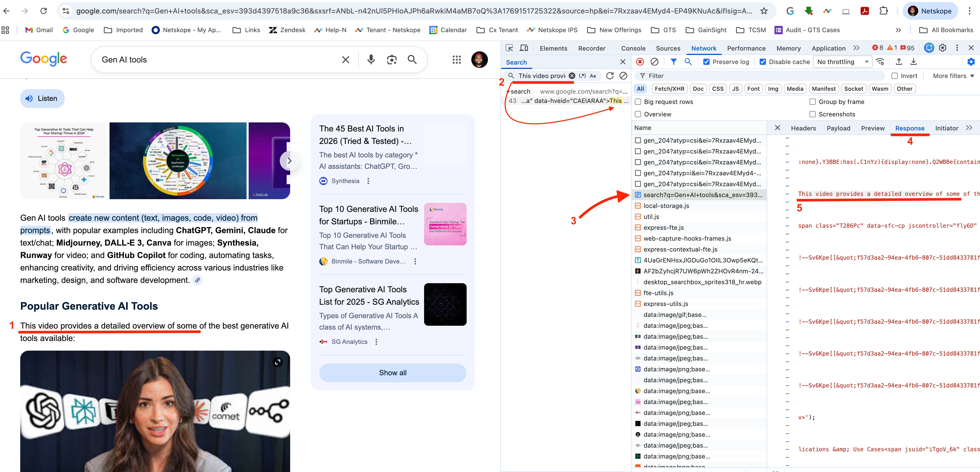The image size is (980, 472).
Task: Click the Listen button
Action: pos(42,99)
